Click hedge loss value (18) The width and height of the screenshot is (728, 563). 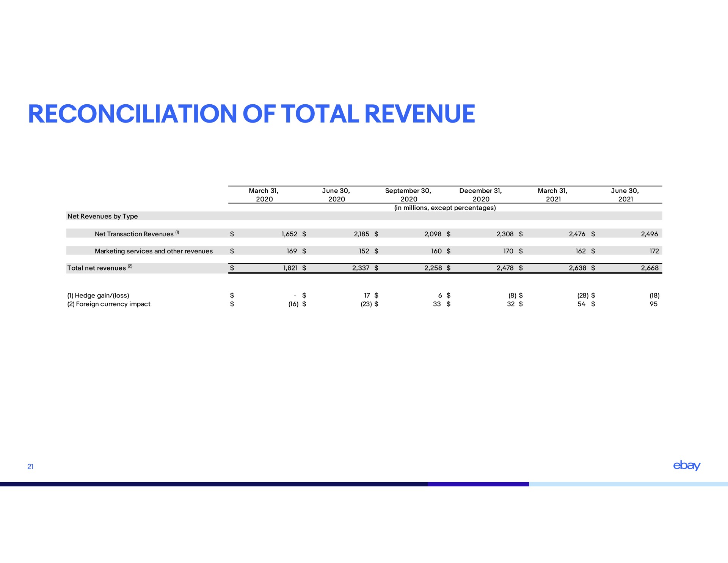pyautogui.click(x=654, y=296)
